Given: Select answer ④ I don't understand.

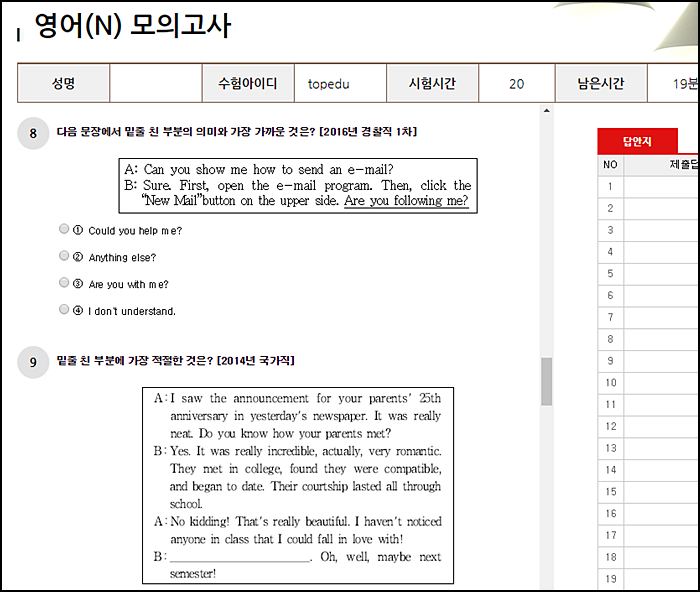Looking at the screenshot, I should click(64, 309).
